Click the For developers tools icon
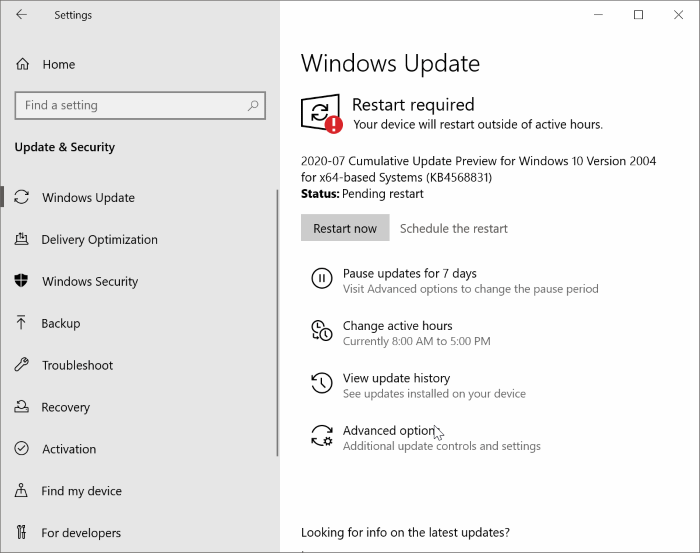Image resolution: width=700 pixels, height=553 pixels. 21,532
